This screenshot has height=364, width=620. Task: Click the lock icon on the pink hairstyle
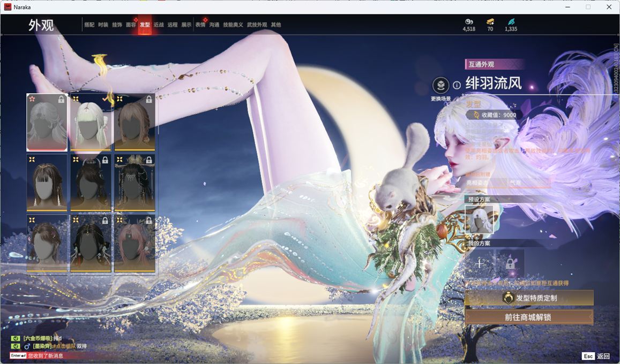point(149,221)
